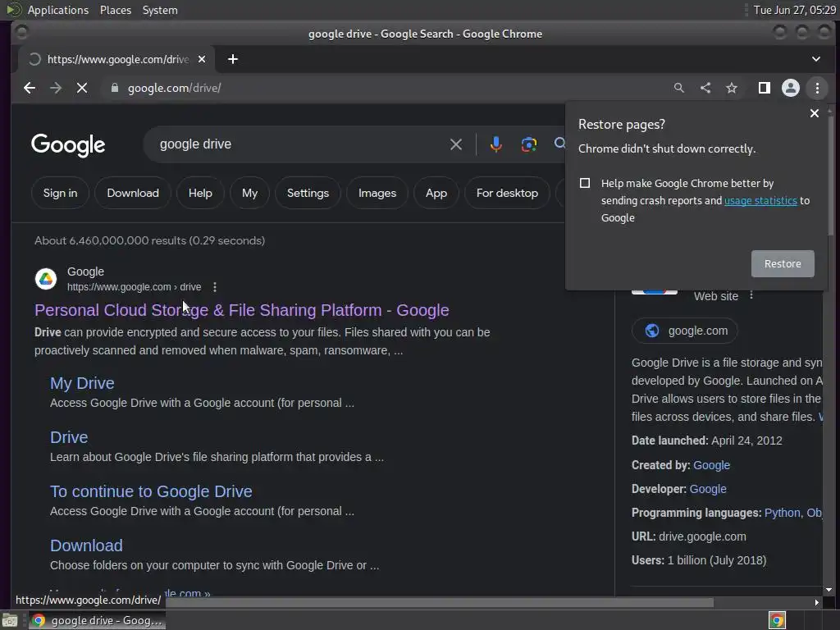This screenshot has height=630, width=840.
Task: Select the Download filter chip
Action: 133,193
